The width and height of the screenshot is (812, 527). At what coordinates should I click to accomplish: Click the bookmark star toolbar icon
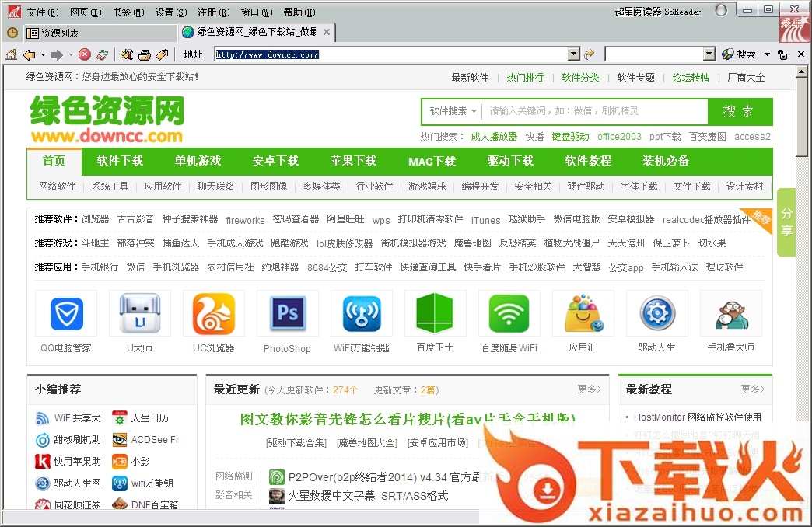pos(127,54)
